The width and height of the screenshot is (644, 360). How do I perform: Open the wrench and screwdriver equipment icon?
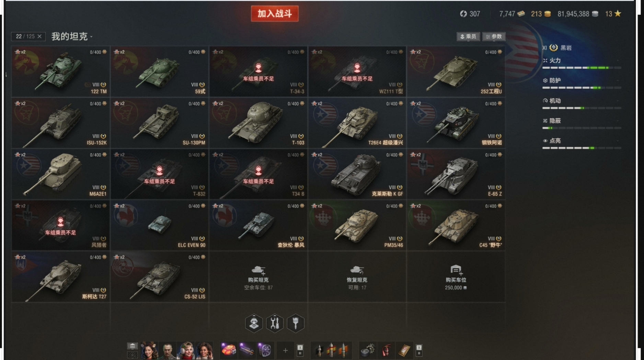point(275,323)
